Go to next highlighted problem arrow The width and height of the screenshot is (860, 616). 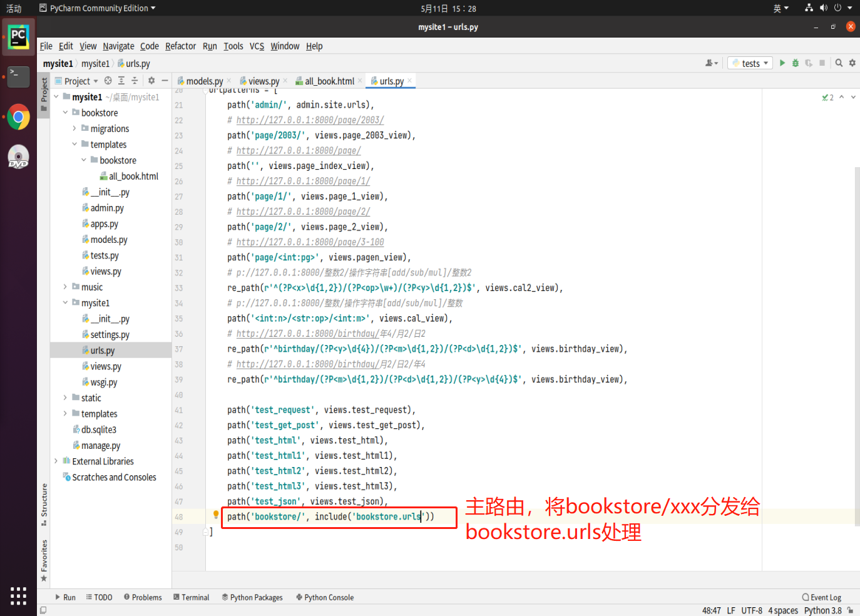[x=853, y=97]
